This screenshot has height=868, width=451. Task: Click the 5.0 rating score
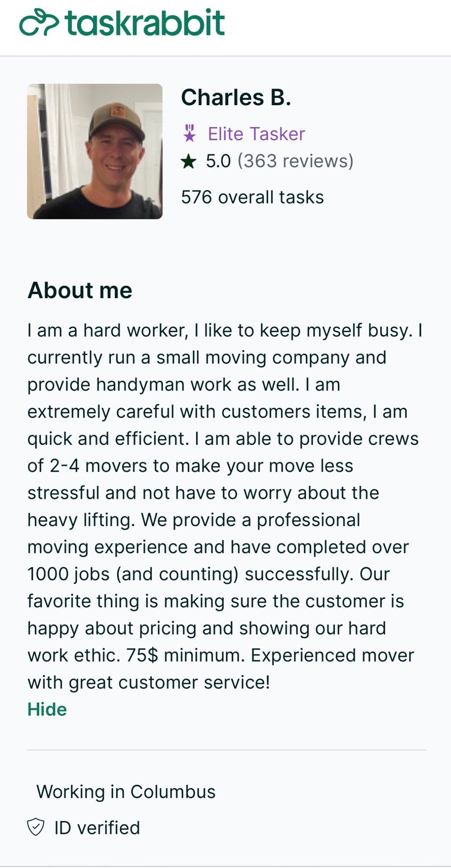(218, 161)
